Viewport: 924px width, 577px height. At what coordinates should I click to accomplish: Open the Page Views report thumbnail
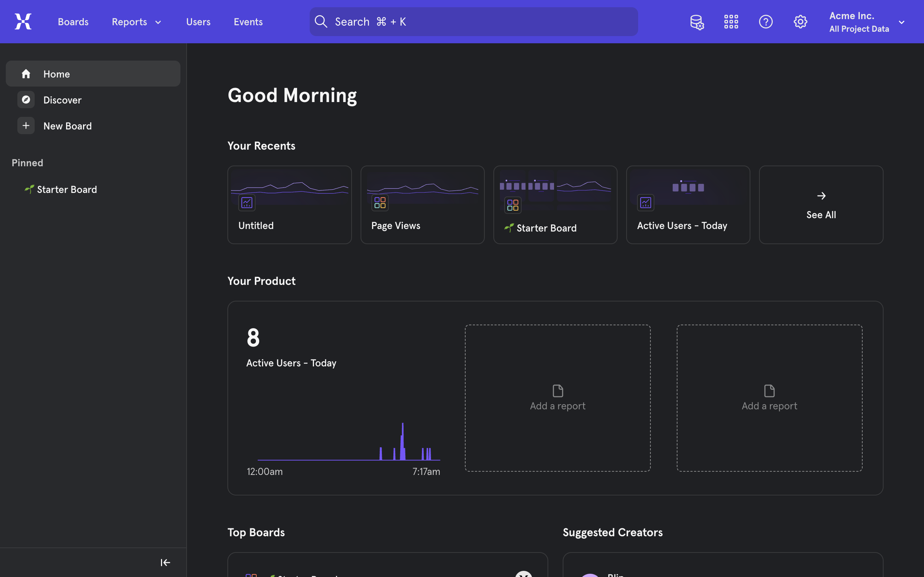coord(422,191)
